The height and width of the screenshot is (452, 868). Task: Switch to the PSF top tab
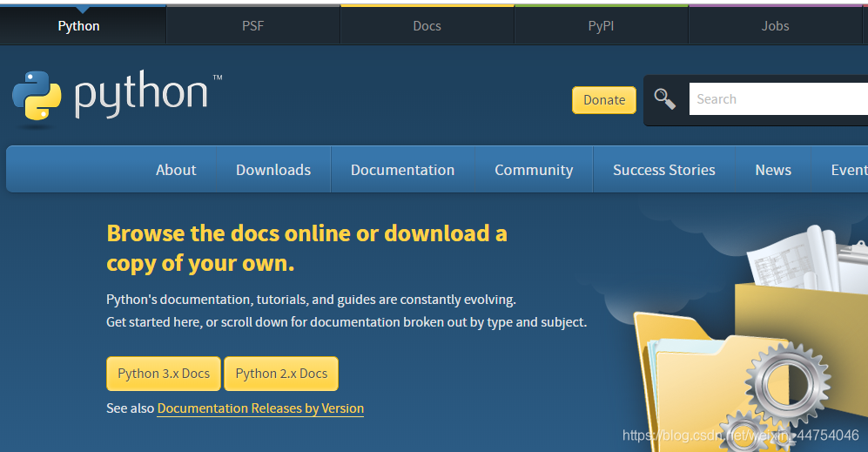tap(253, 26)
